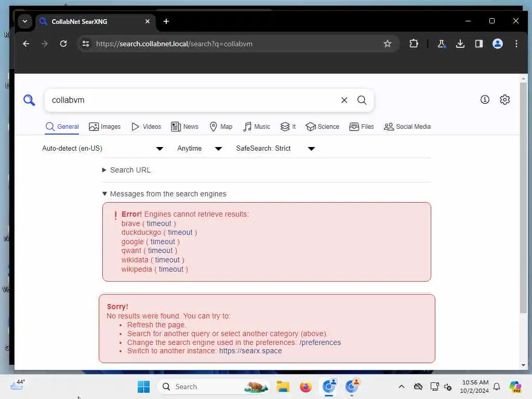Switch to News category
Screen dimensions: 532x399
(184, 127)
